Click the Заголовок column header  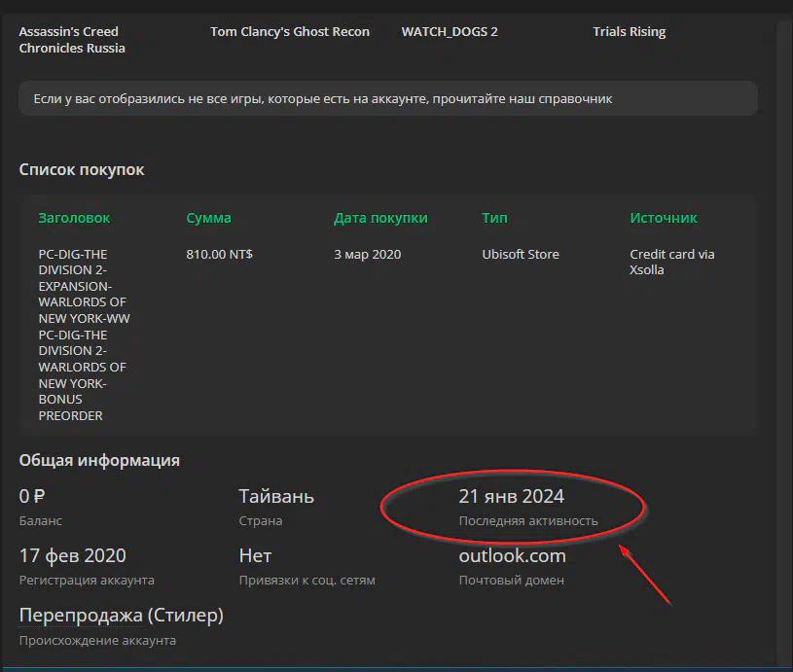click(74, 218)
